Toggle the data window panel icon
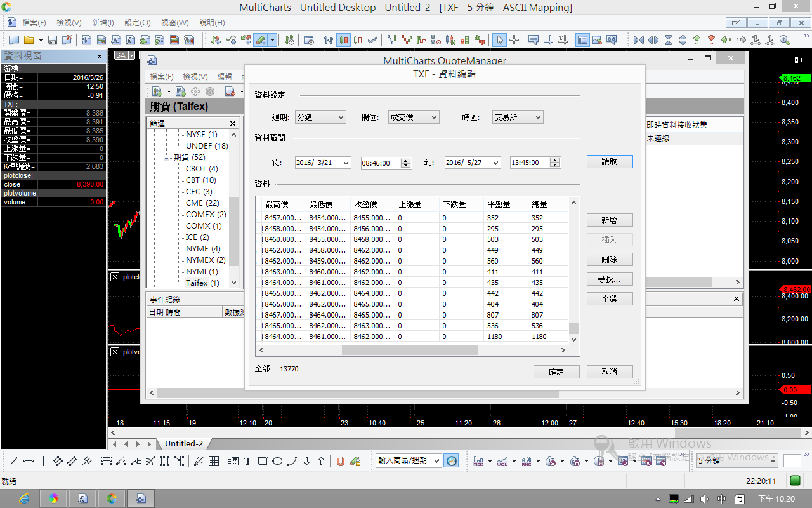Viewport: 812px width, 508px height. coord(582,40)
